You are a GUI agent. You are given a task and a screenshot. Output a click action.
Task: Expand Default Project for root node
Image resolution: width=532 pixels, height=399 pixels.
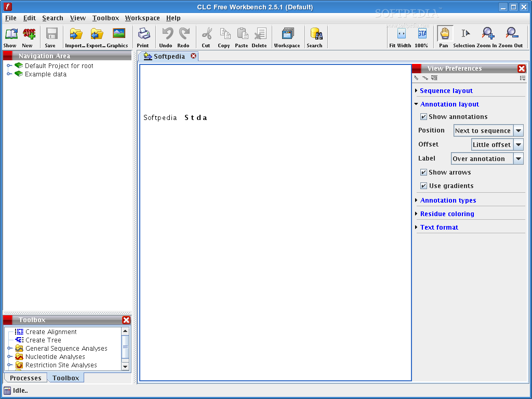(x=9, y=65)
